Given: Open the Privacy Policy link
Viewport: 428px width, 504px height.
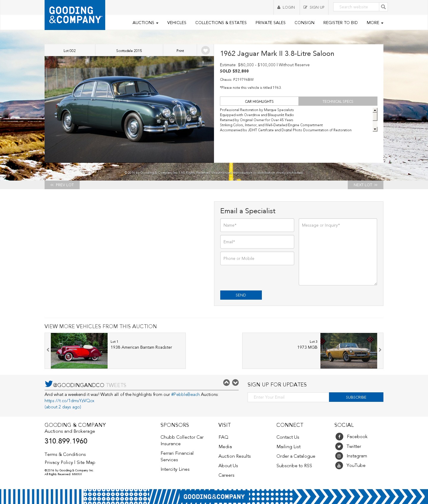Looking at the screenshot, I should point(59,462).
